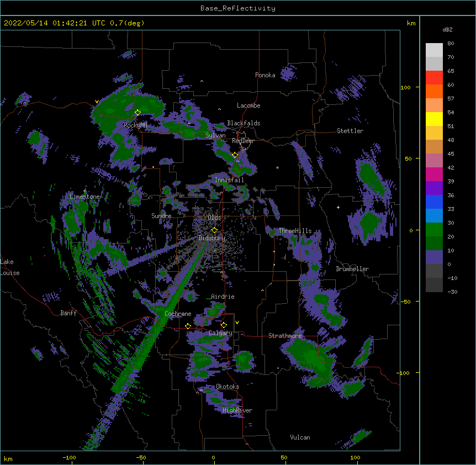Click the RedDeer city label
This screenshot has height=465, width=476.
(x=243, y=141)
